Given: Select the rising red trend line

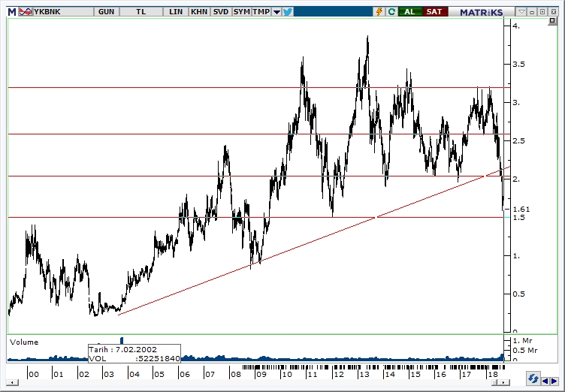Looking at the screenshot, I should click(x=313, y=240).
